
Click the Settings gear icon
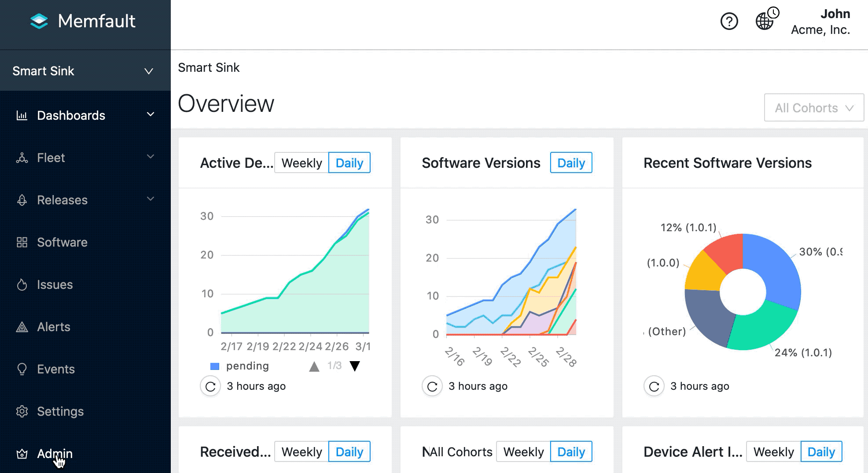click(22, 411)
